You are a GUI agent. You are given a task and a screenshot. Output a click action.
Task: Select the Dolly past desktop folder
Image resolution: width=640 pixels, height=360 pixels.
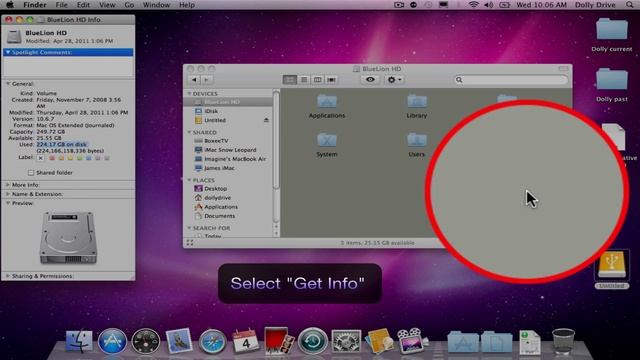(612, 84)
